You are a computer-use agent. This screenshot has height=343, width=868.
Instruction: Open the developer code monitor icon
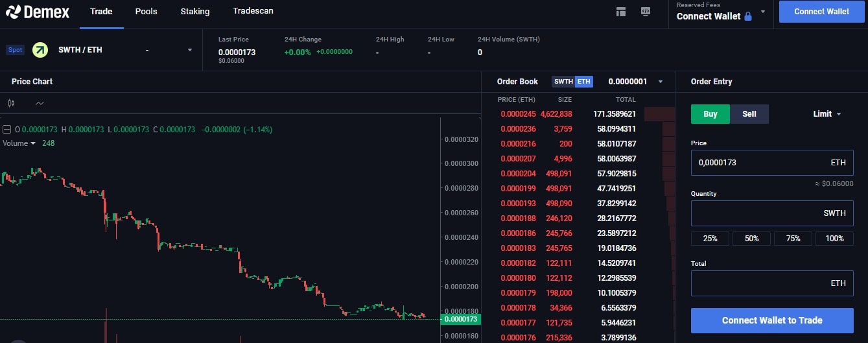point(645,11)
